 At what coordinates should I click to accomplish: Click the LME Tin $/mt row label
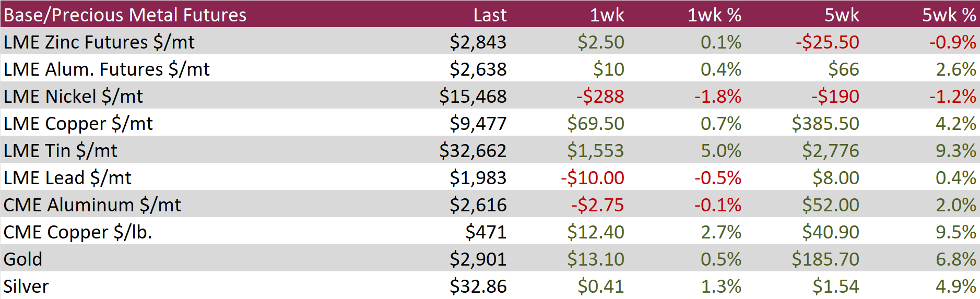coord(61,151)
